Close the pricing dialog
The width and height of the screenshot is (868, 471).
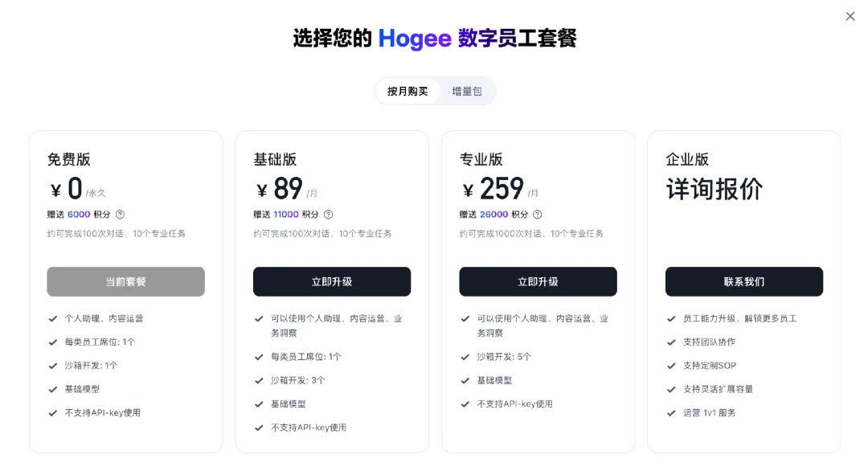point(850,16)
